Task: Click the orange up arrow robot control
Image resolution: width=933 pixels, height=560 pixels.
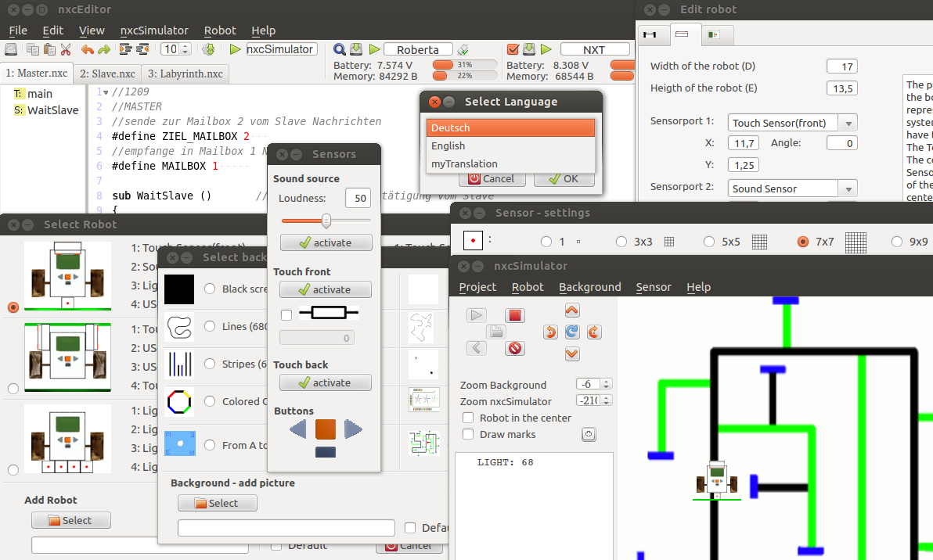Action: tap(572, 310)
